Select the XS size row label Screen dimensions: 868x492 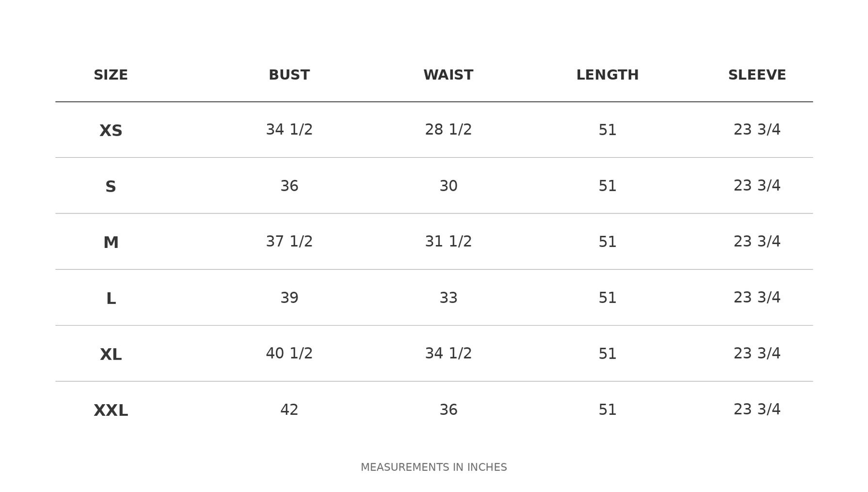coord(111,131)
